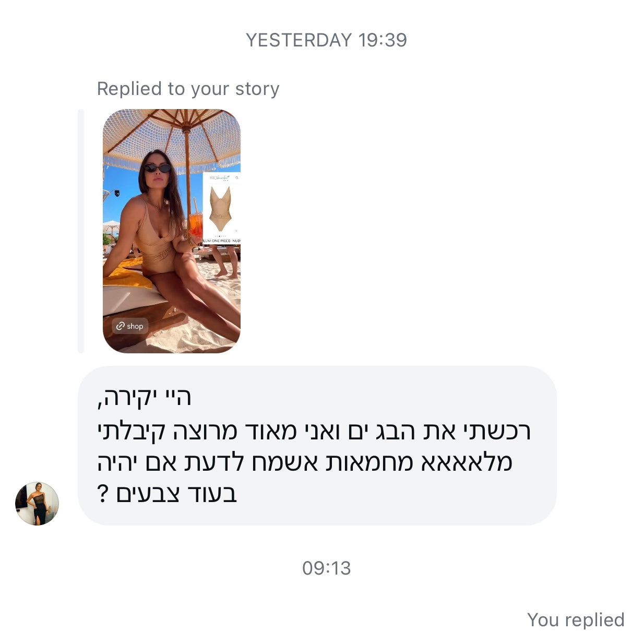Tap the 'You replied' label

tap(576, 619)
